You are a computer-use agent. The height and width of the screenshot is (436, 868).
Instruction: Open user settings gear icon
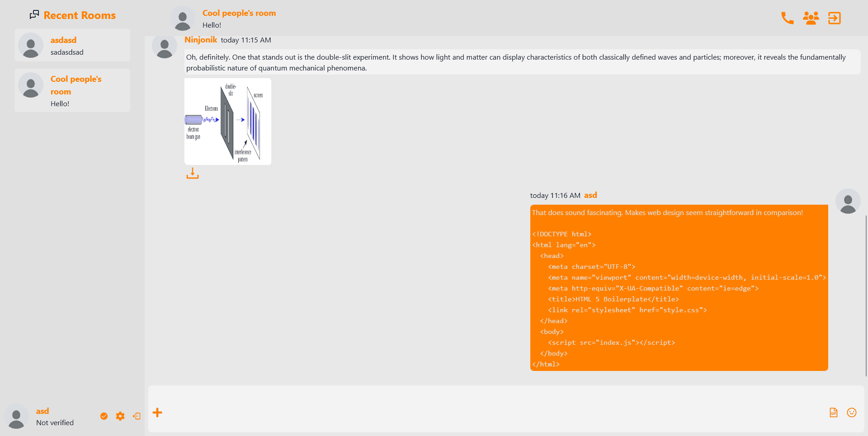[120, 416]
